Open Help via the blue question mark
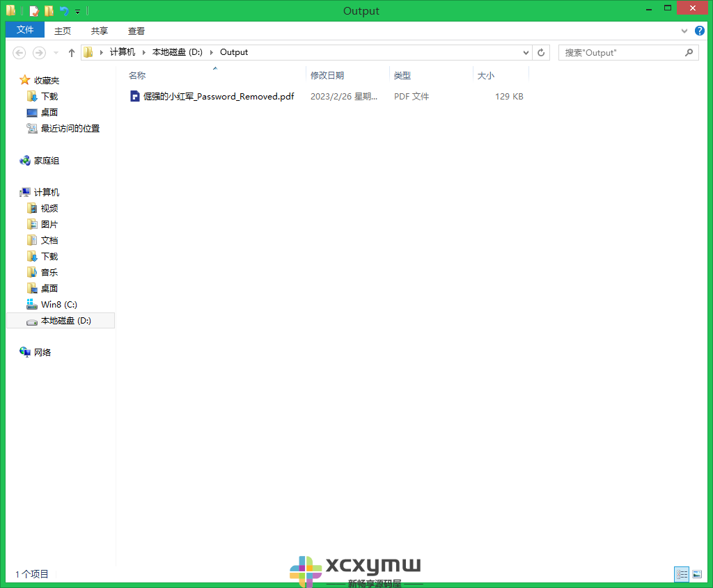This screenshot has width=713, height=588. 699,31
